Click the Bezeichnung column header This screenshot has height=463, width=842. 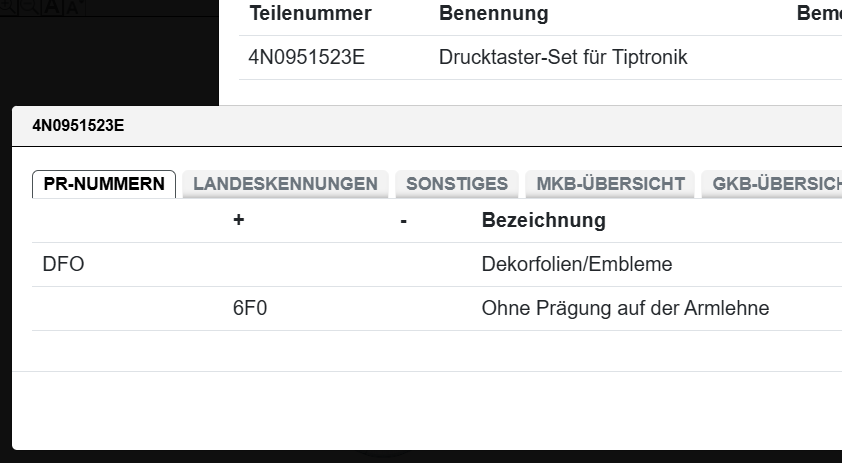coord(543,220)
